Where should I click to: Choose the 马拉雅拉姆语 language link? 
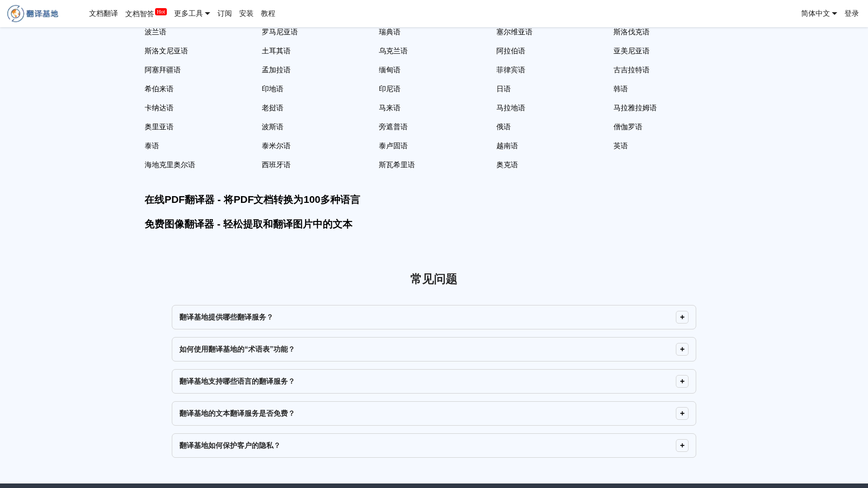(x=635, y=108)
